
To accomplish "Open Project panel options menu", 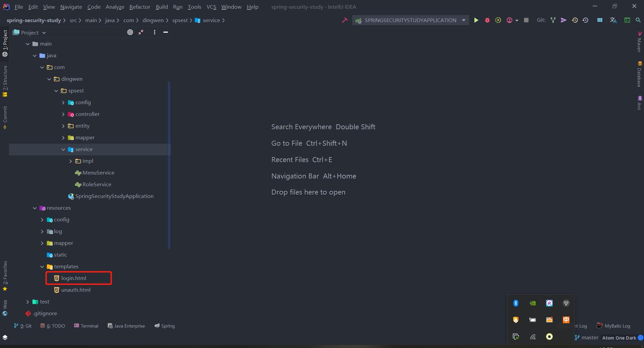I will click(154, 32).
